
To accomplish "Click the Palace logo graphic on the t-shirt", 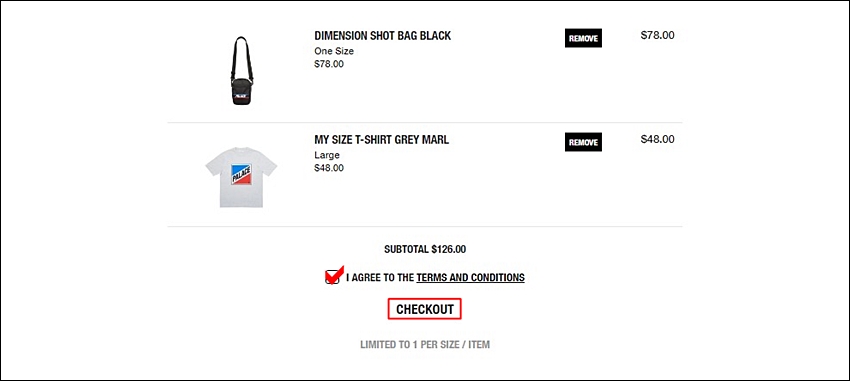I will (241, 174).
